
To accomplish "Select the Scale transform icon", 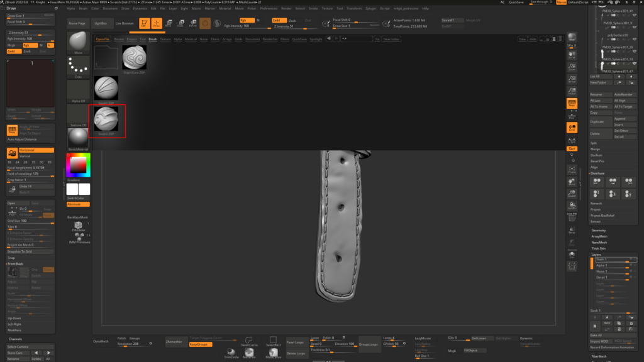I will (x=180, y=23).
